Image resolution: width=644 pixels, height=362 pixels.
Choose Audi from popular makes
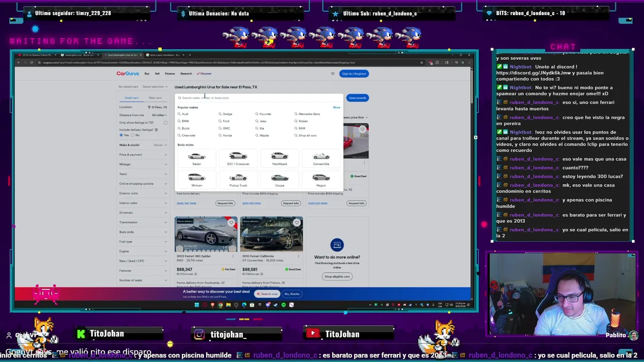click(x=184, y=114)
